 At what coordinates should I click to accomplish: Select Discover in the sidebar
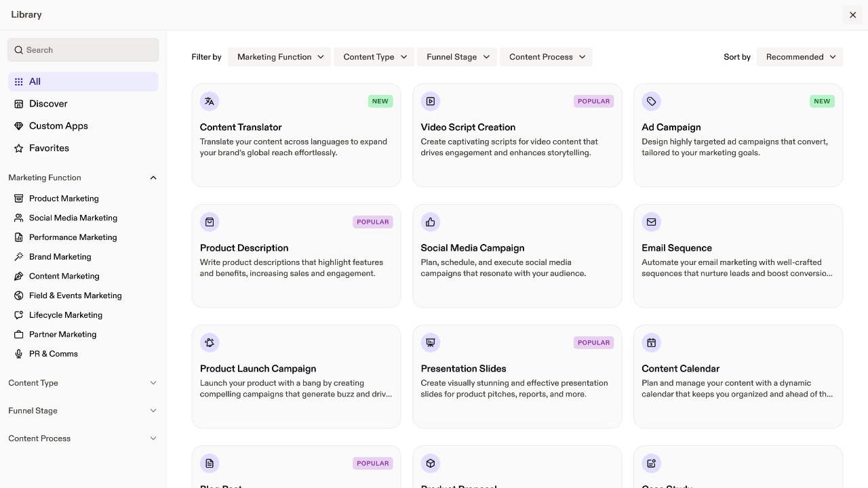click(48, 104)
